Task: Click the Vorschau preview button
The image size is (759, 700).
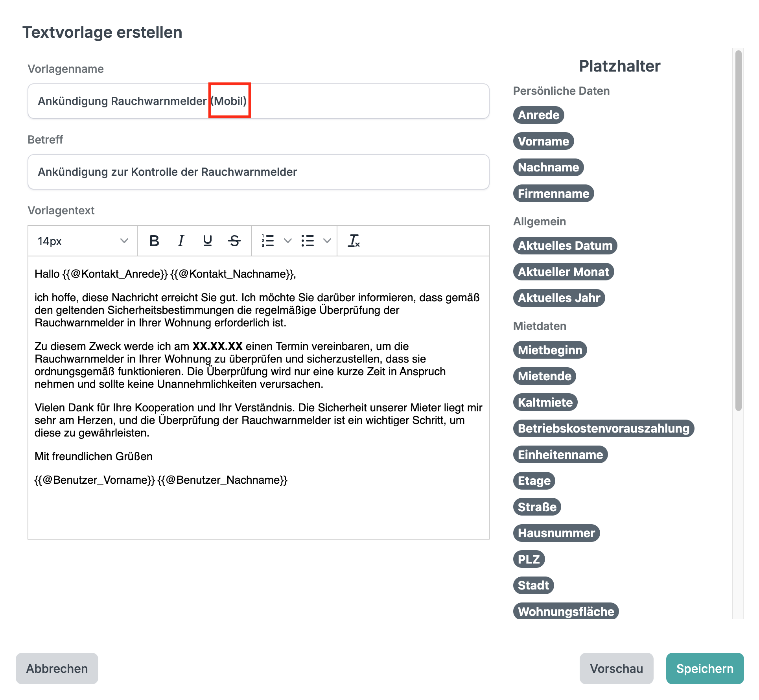Action: (616, 669)
